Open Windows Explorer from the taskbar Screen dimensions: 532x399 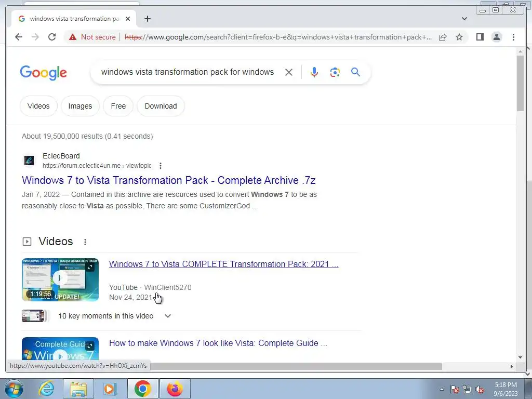78,389
